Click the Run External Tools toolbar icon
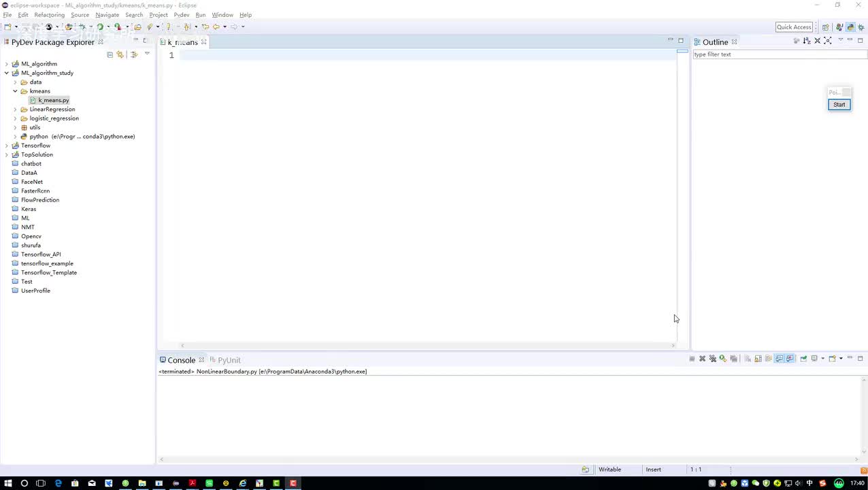The width and height of the screenshot is (868, 490). pos(118,27)
